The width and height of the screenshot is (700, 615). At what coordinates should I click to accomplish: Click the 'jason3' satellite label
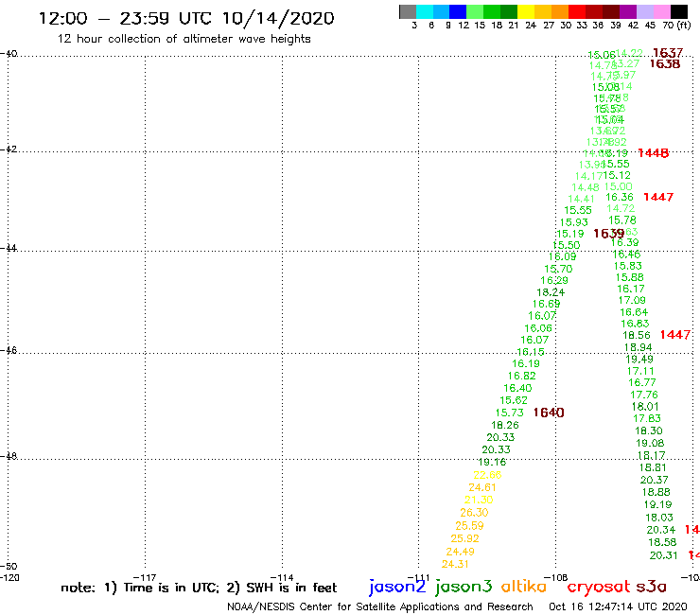pos(464,587)
